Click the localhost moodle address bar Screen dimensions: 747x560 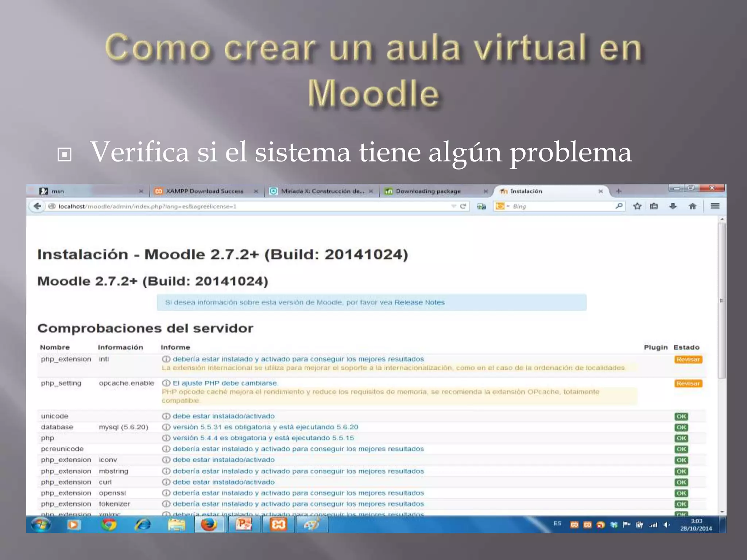[x=252, y=206]
